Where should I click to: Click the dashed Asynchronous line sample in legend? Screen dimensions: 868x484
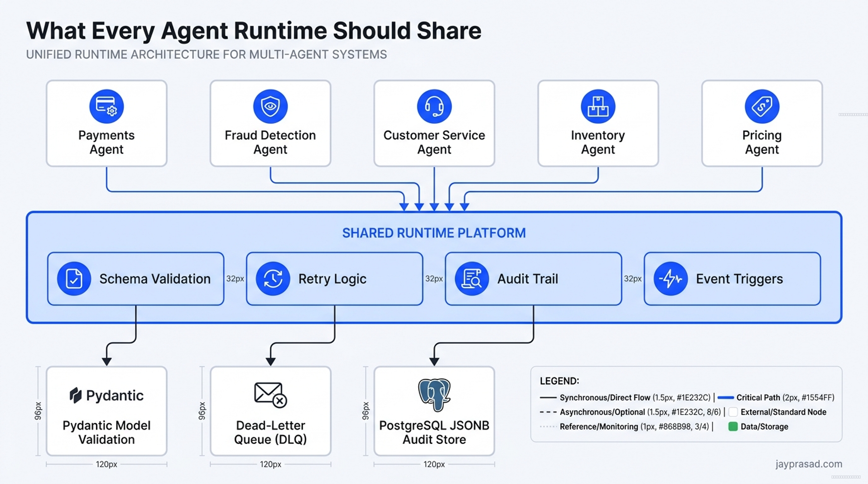548,412
